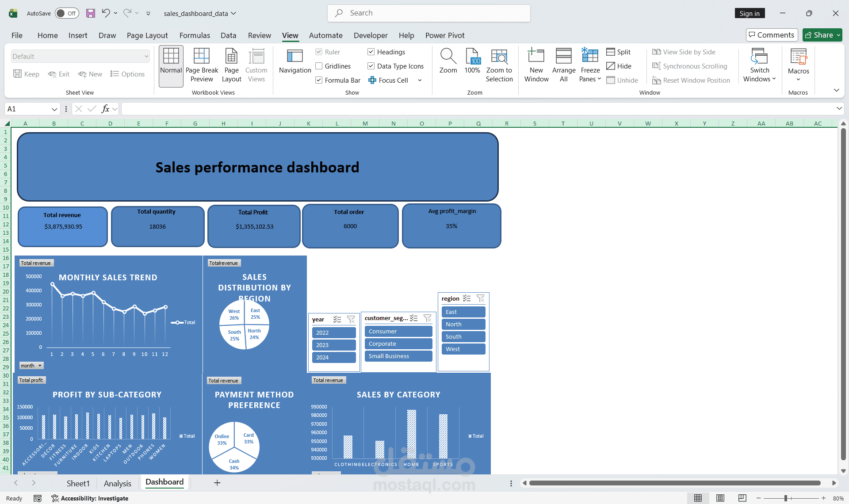
Task: Click the macro recording status icon
Action: click(38, 498)
